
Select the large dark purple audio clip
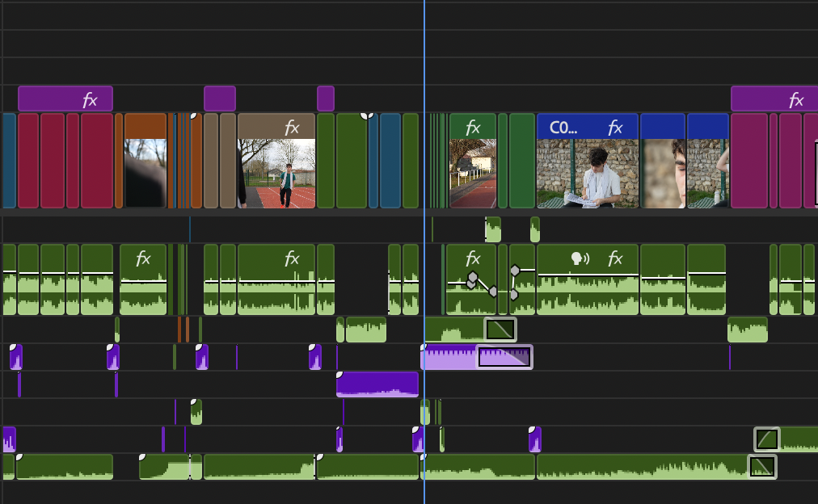pos(377,384)
